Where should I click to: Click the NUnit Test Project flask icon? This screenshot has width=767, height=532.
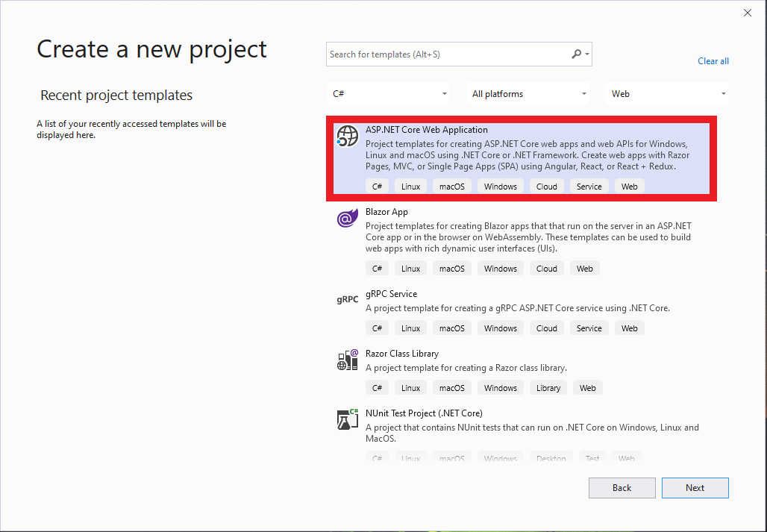(348, 419)
